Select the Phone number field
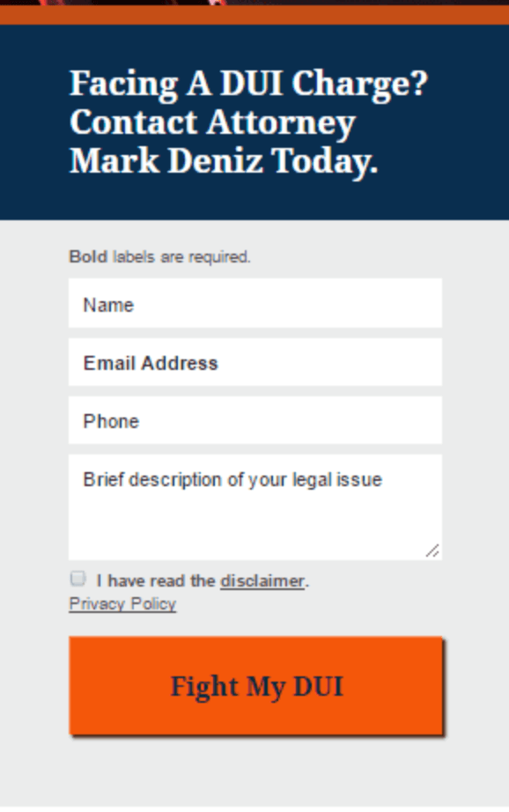This screenshot has width=509, height=812. [254, 420]
